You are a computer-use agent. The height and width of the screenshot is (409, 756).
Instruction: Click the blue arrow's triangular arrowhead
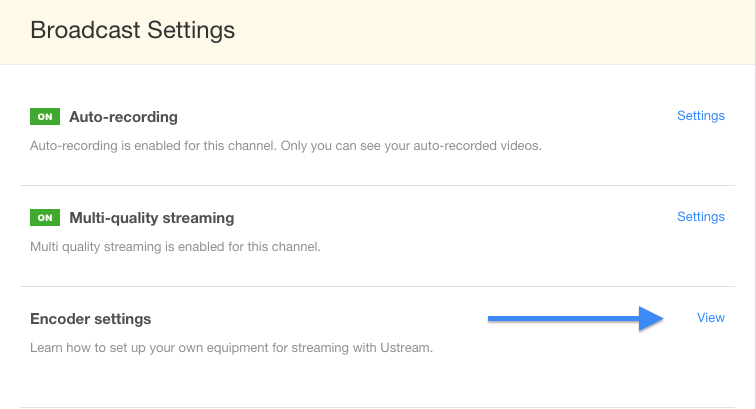(x=651, y=318)
